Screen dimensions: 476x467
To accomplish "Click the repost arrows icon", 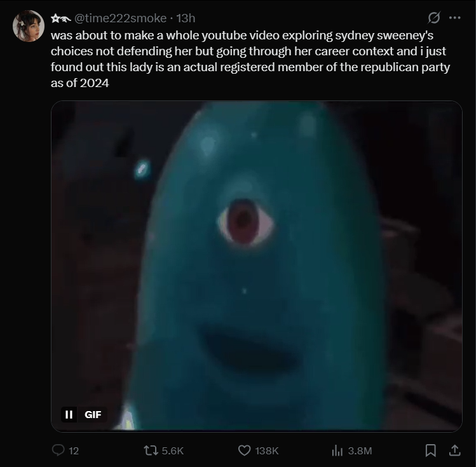I will point(151,450).
